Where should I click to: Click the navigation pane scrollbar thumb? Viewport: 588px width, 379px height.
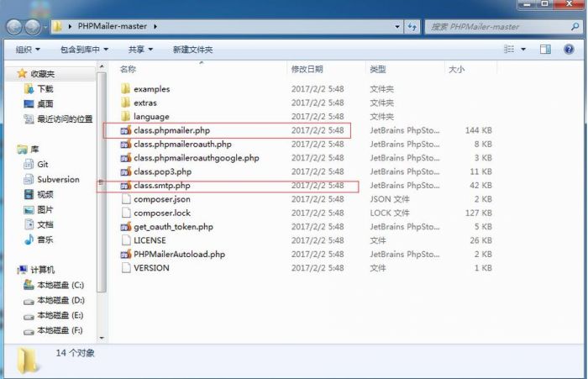click(x=102, y=182)
